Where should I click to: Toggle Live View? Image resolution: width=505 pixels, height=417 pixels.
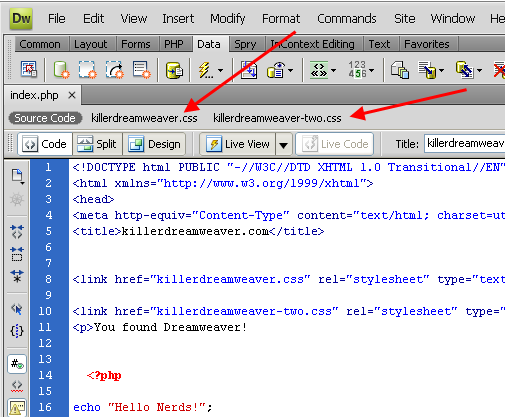[x=238, y=144]
